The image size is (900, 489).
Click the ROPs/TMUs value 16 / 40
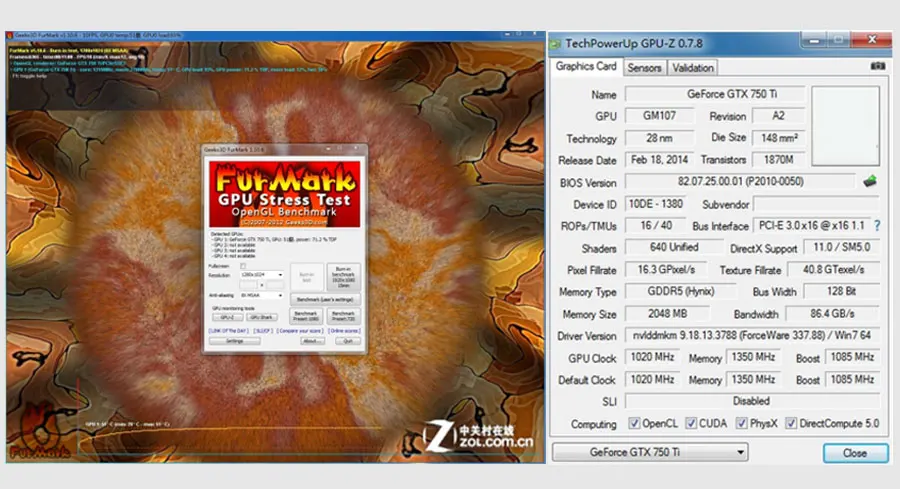point(656,226)
